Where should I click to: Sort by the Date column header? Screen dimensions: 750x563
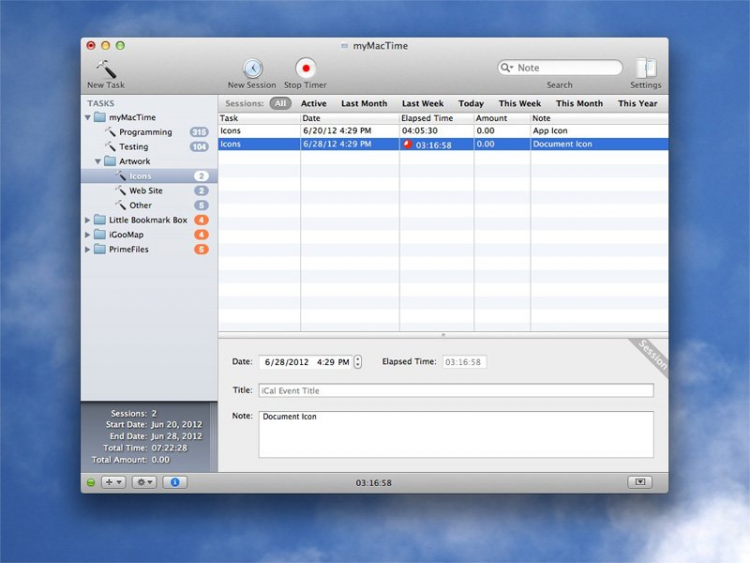350,118
